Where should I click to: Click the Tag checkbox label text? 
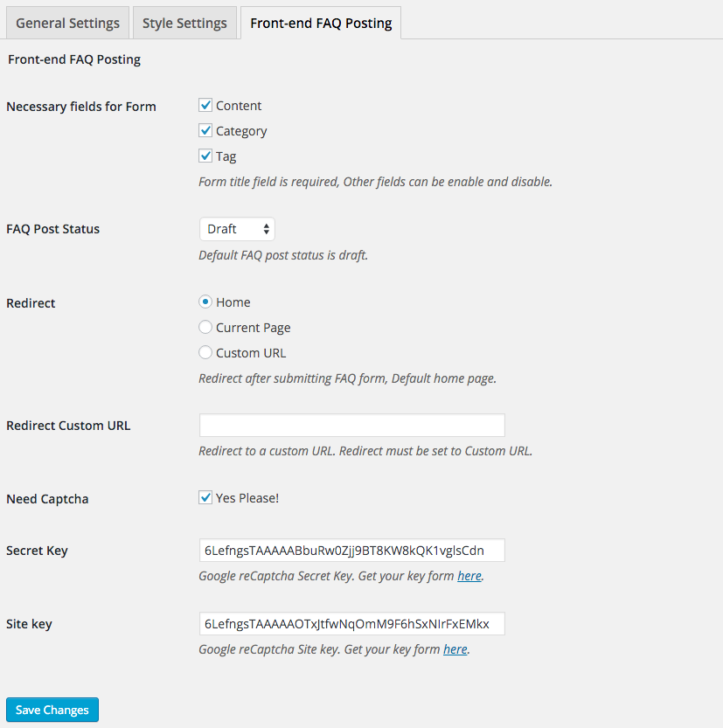226,156
